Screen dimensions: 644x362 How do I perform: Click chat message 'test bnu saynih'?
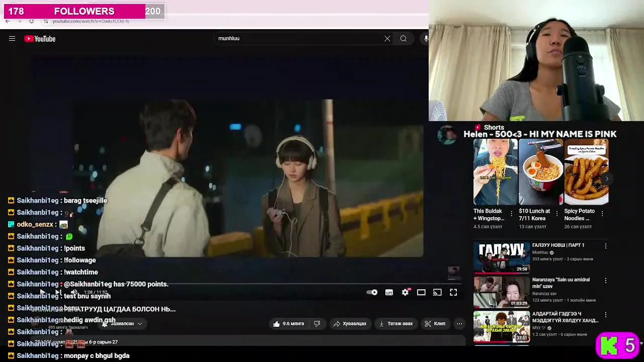tap(87, 296)
